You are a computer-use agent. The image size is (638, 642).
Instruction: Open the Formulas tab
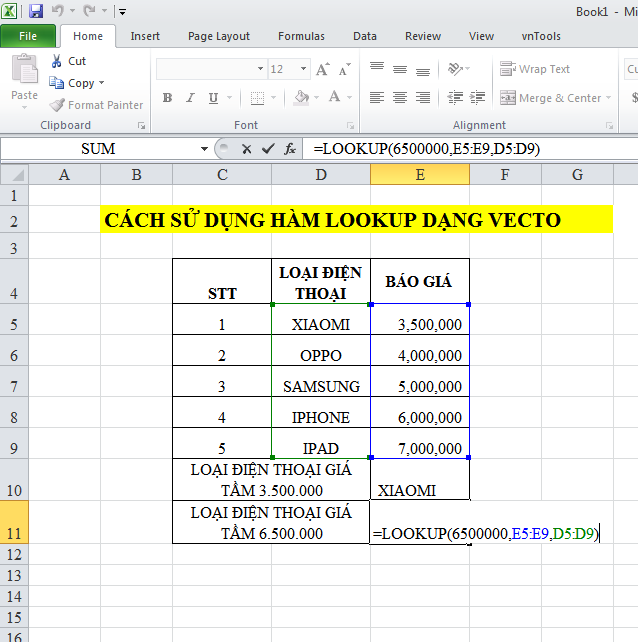(301, 36)
